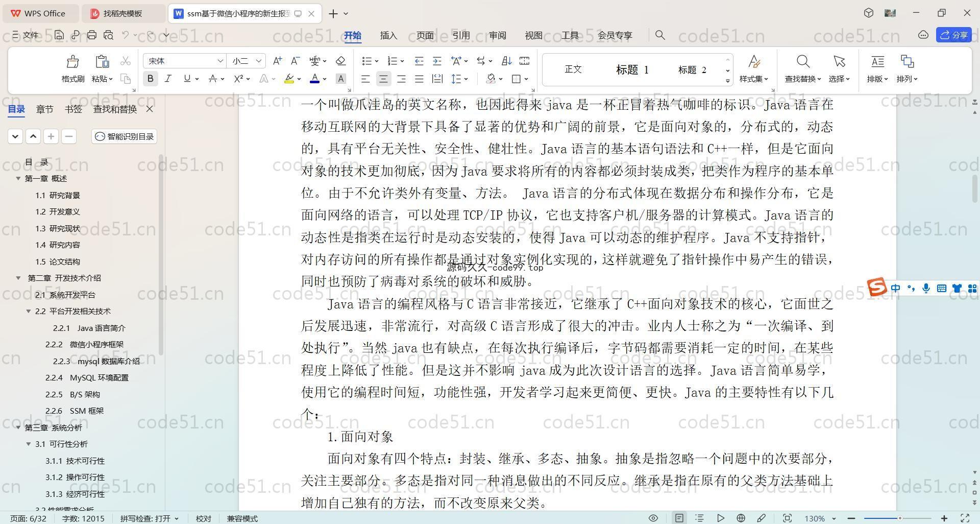This screenshot has width=980, height=524.
Task: Click the 智能识别目录 button
Action: click(125, 136)
